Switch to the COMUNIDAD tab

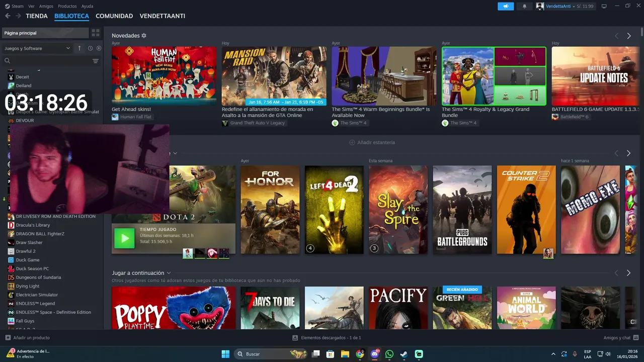[x=114, y=16]
